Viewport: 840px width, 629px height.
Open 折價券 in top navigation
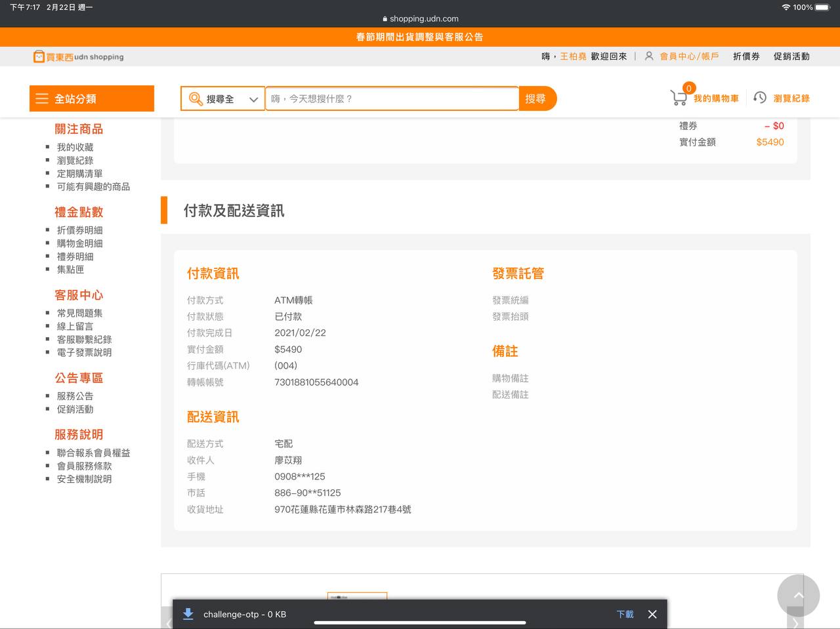(746, 56)
